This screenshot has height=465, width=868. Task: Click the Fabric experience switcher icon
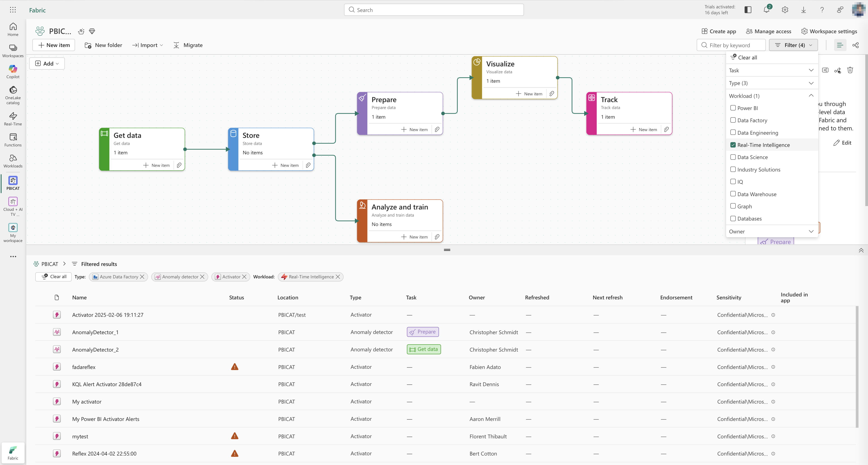coord(13,453)
